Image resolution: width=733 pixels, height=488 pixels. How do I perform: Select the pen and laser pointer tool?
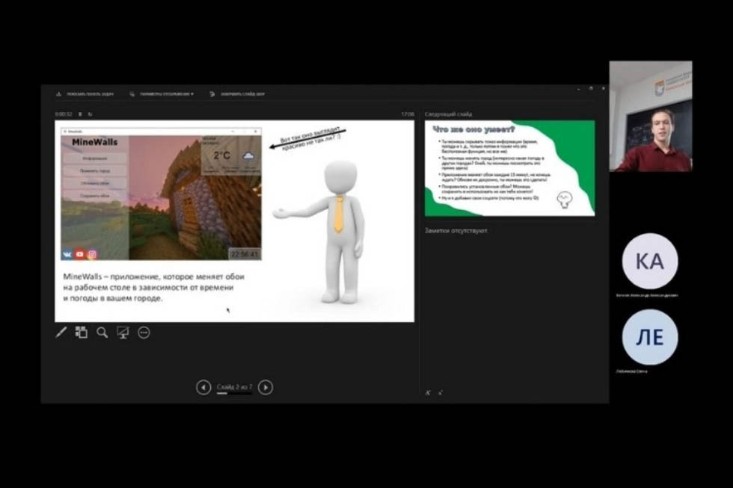[x=61, y=332]
